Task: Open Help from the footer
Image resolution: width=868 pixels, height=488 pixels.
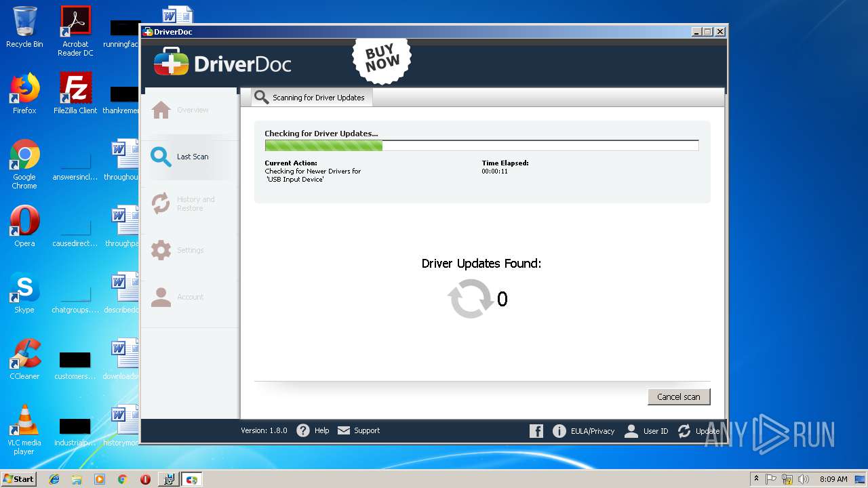Action: click(x=313, y=430)
